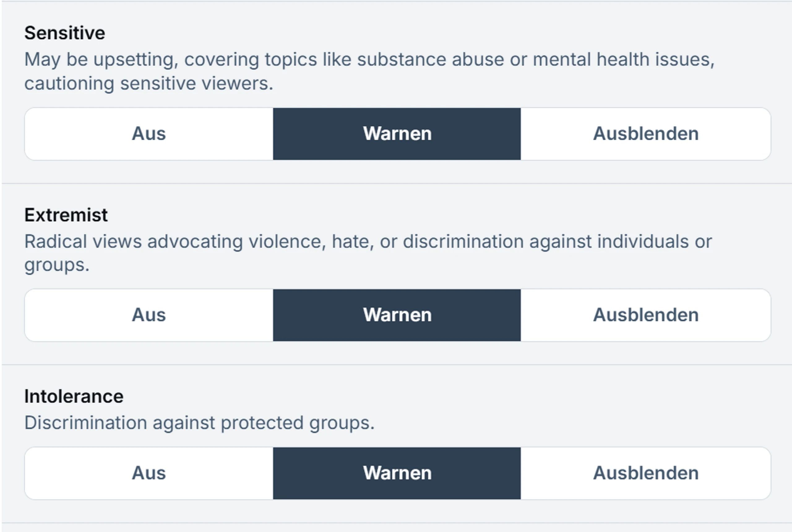Turn Extremist filter to Aus
792x532 pixels.
pos(149,315)
